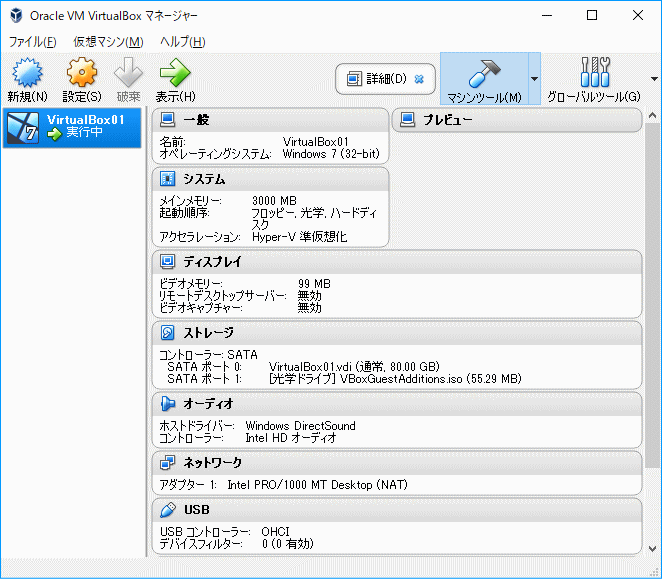Minimize the VirtualBox Manager window
This screenshot has width=662, height=579.
(x=547, y=16)
